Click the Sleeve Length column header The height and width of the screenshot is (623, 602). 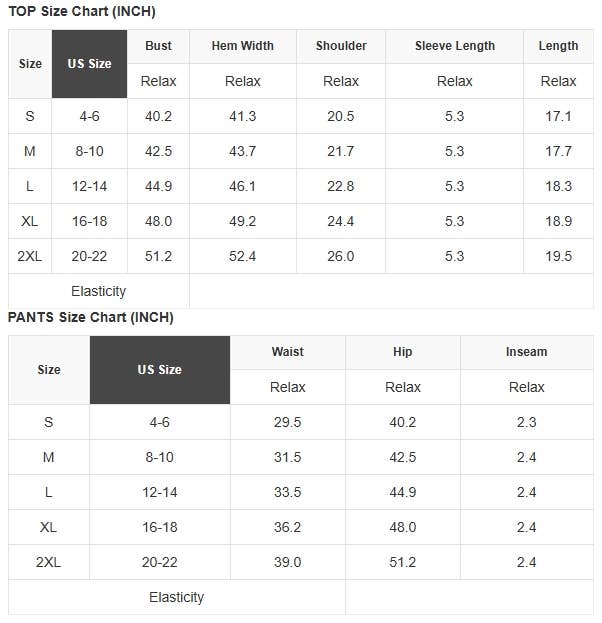coord(455,46)
